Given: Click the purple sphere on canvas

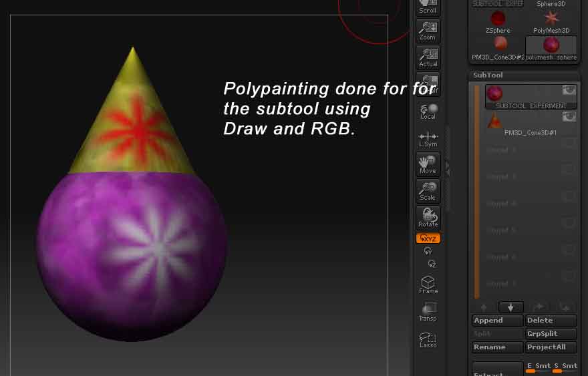Looking at the screenshot, I should click(131, 257).
